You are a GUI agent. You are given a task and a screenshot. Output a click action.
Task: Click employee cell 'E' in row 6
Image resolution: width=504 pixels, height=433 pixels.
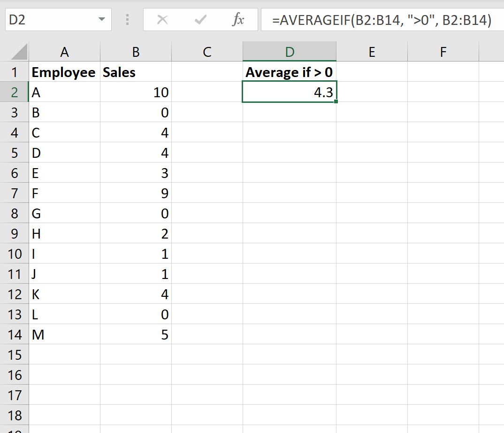tap(65, 173)
